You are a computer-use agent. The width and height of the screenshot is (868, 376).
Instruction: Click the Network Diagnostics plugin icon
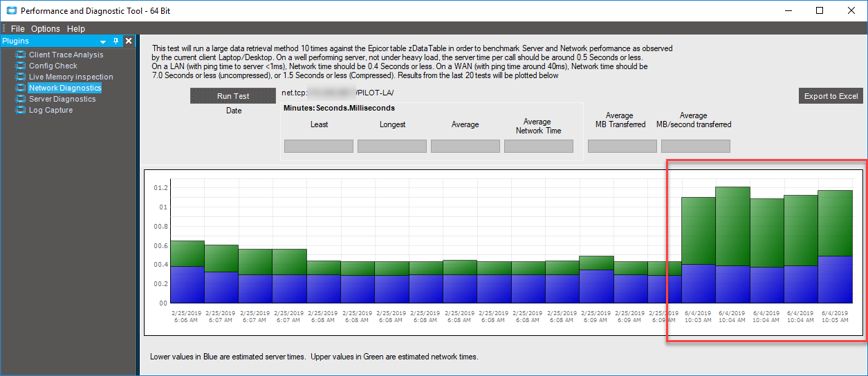coord(21,88)
